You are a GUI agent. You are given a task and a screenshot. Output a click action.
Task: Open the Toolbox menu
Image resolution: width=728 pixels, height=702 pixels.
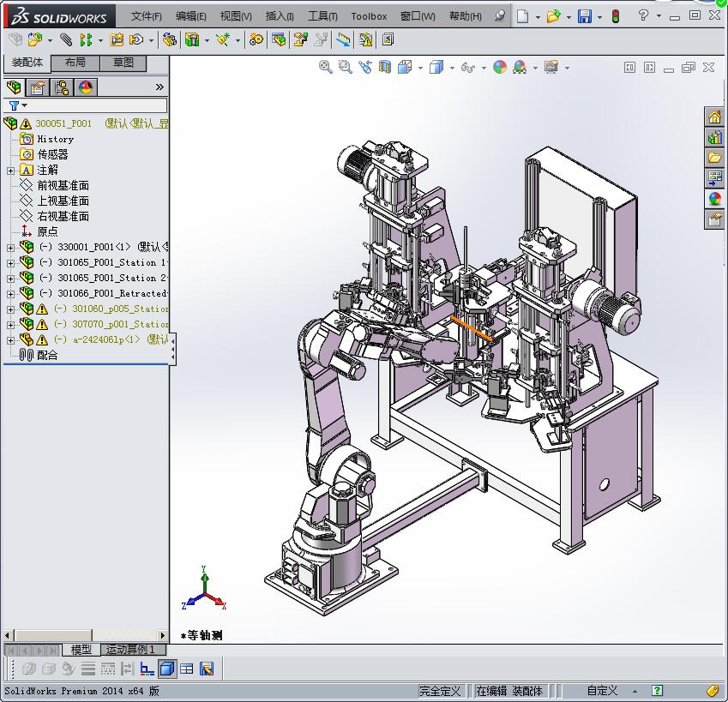tap(369, 16)
